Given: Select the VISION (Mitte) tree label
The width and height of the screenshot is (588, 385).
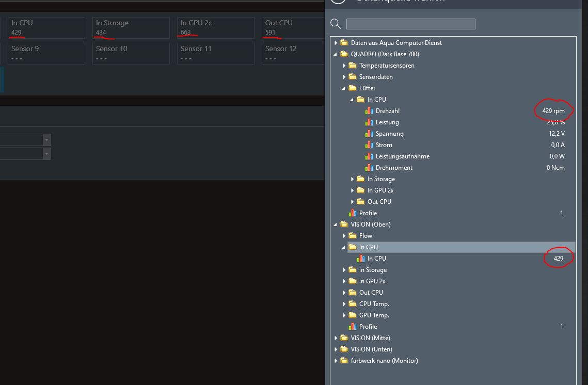Looking at the screenshot, I should tap(371, 338).
